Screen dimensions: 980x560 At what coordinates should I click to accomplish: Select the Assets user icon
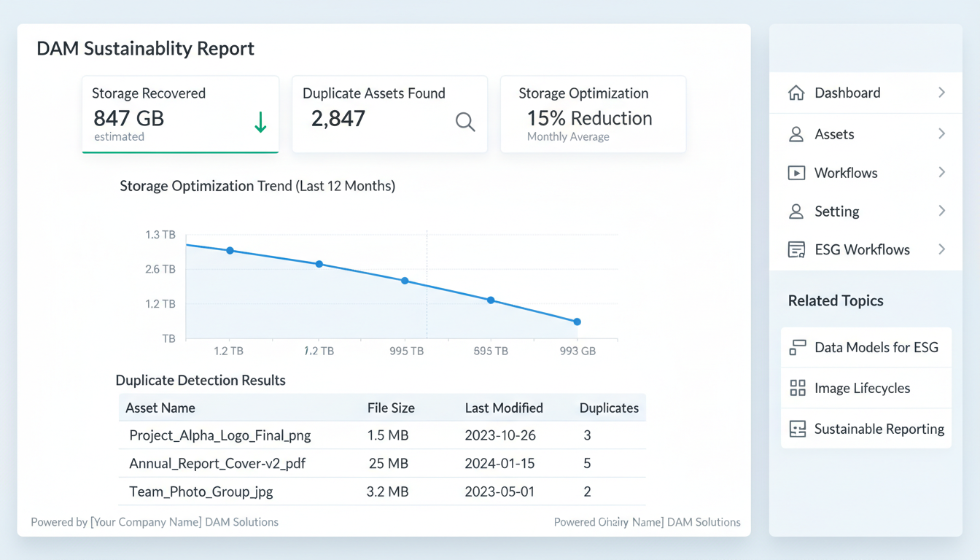(797, 134)
